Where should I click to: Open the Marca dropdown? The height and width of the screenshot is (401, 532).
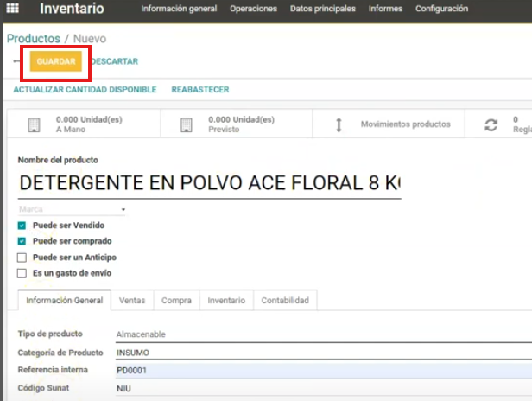tap(72, 209)
